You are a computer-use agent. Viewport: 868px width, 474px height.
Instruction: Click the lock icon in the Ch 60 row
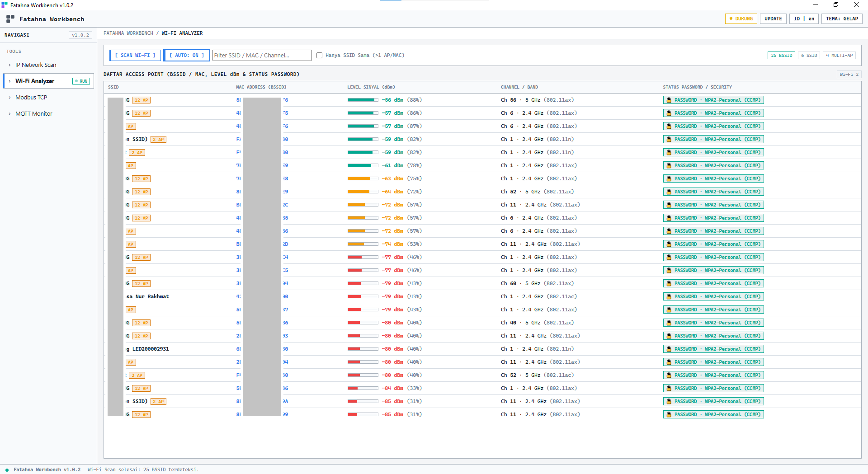click(669, 284)
